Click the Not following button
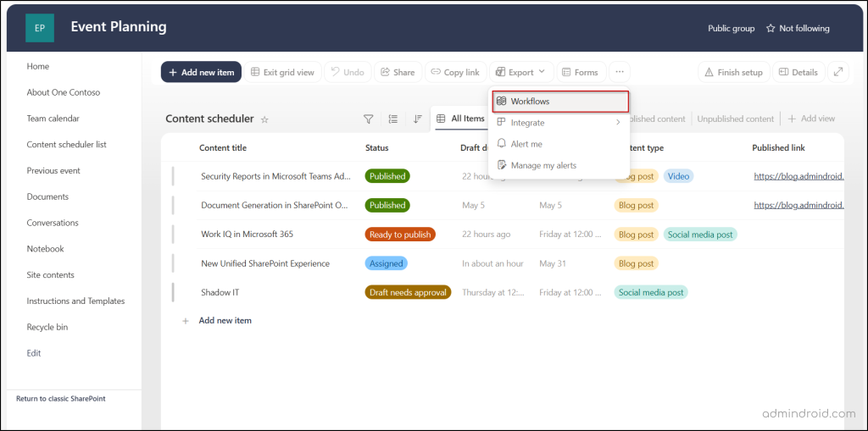Image resolution: width=868 pixels, height=431 pixels. click(798, 28)
